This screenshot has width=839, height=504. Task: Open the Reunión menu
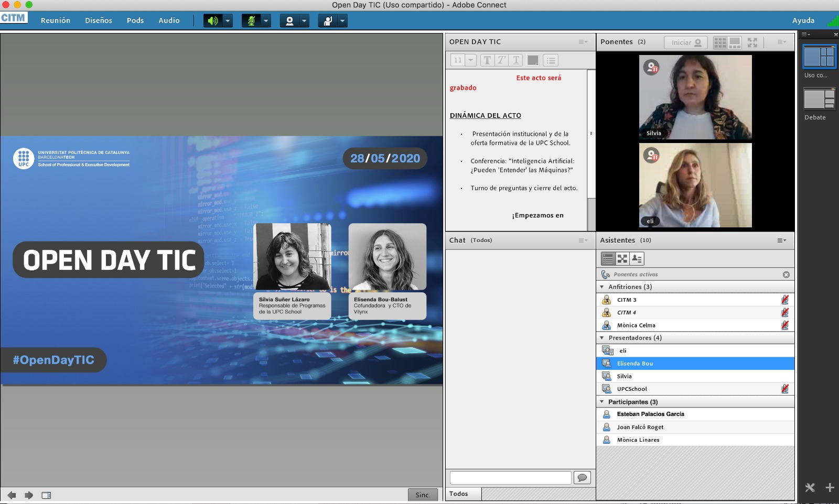[55, 20]
